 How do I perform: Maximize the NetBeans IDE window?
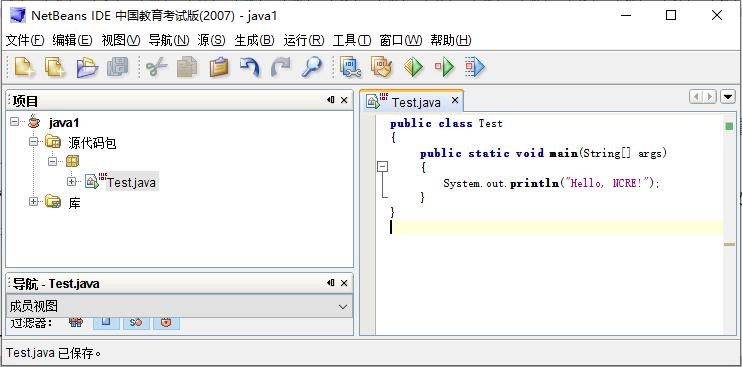tap(671, 16)
